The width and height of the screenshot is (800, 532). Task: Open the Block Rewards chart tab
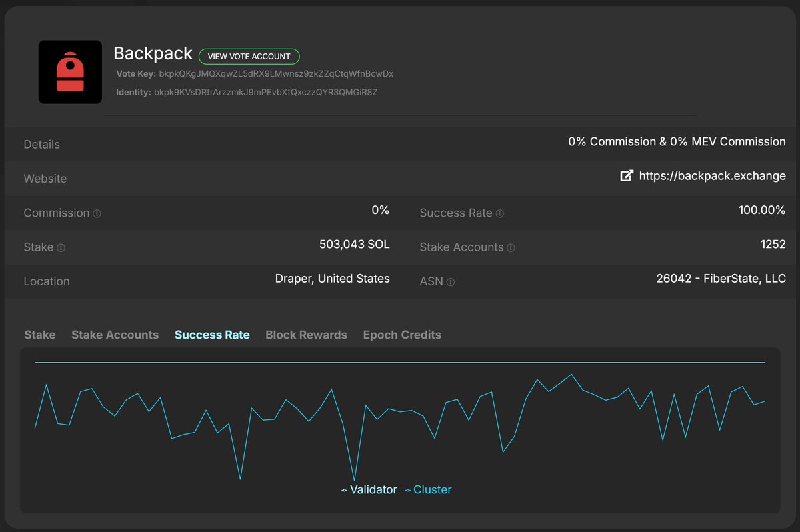306,335
